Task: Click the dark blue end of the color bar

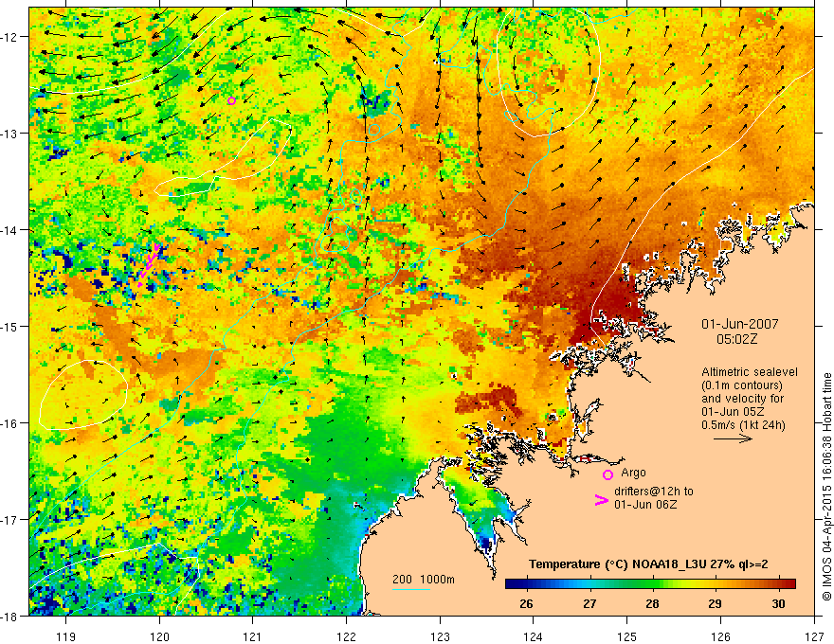Action: 511,583
